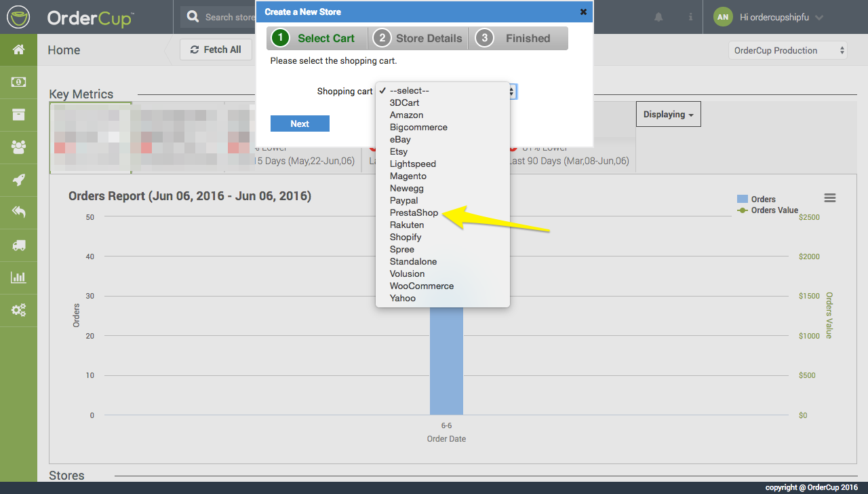Choose Spree from the cart list

click(x=443, y=249)
